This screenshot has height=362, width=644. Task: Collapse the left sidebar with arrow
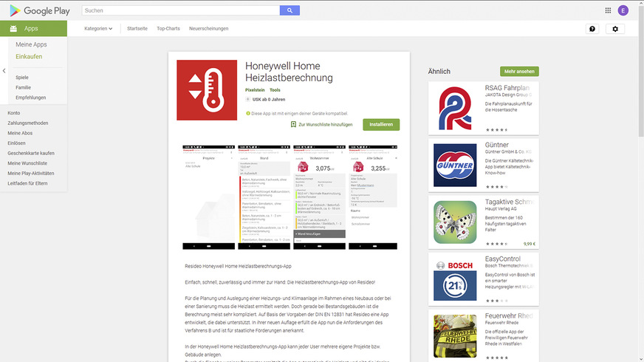point(4,71)
